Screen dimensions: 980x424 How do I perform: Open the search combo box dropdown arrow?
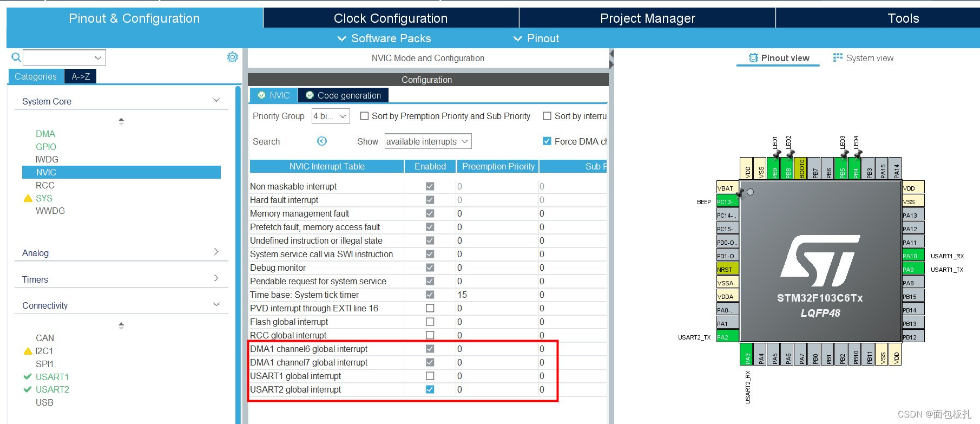(98, 57)
